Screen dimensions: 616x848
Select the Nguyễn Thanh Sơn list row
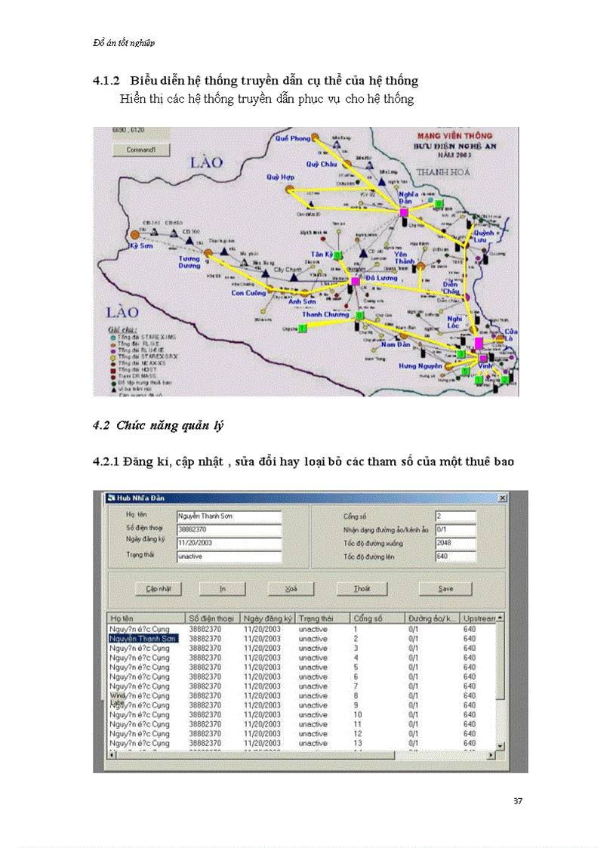(143, 638)
